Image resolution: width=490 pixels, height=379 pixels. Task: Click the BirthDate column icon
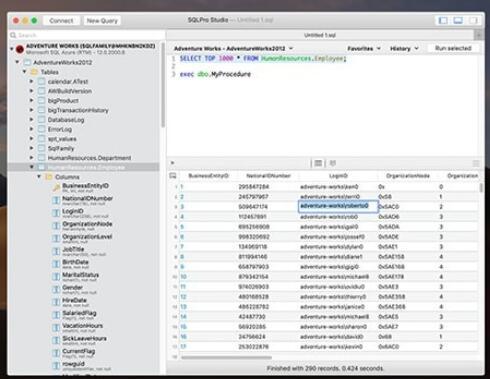tap(56, 264)
